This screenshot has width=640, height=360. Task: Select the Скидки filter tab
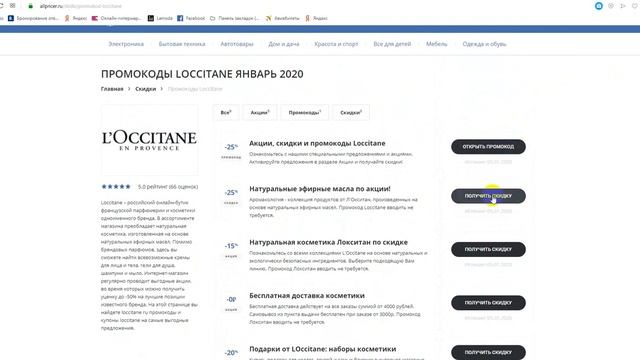coord(351,113)
